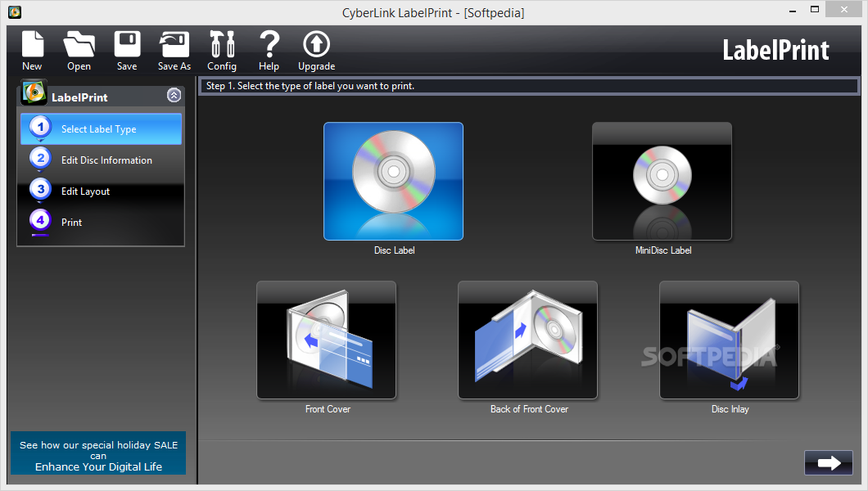Choose the Disc Inlay label type
This screenshot has height=491, width=868.
[x=730, y=340]
